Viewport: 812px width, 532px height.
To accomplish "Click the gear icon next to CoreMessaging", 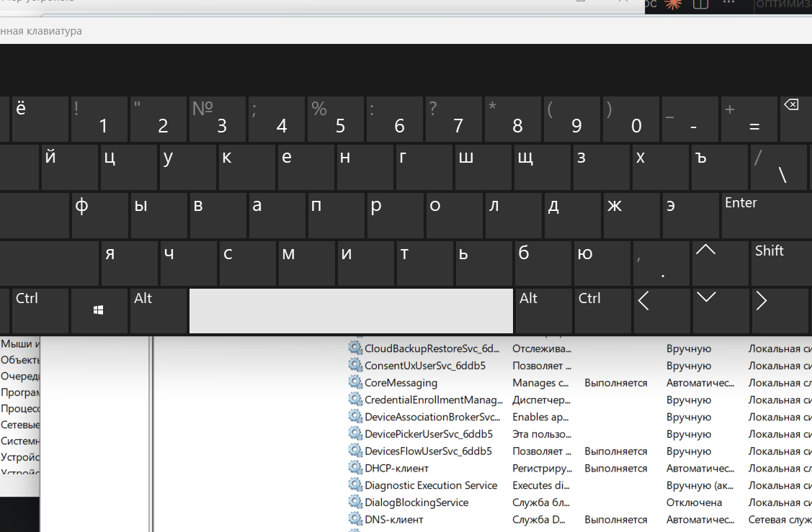I will [354, 382].
